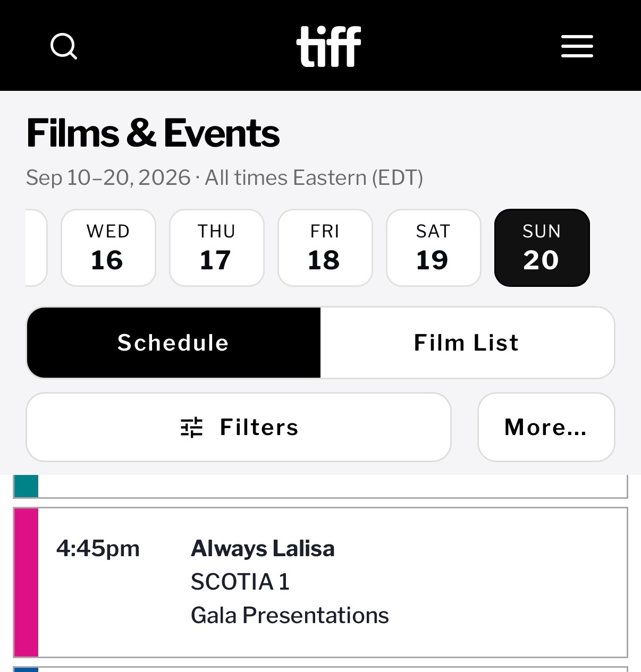Image resolution: width=641 pixels, height=672 pixels.
Task: Click the teal category color bar
Action: [26, 486]
